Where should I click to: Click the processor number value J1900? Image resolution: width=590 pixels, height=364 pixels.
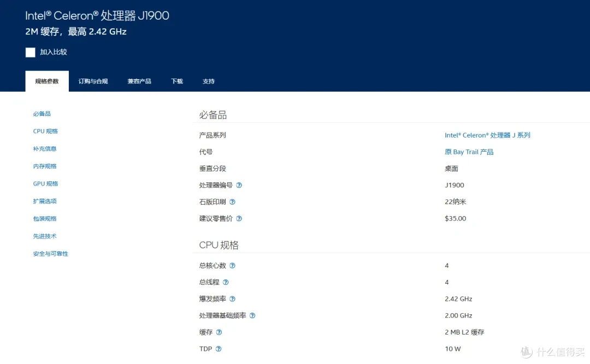455,185
